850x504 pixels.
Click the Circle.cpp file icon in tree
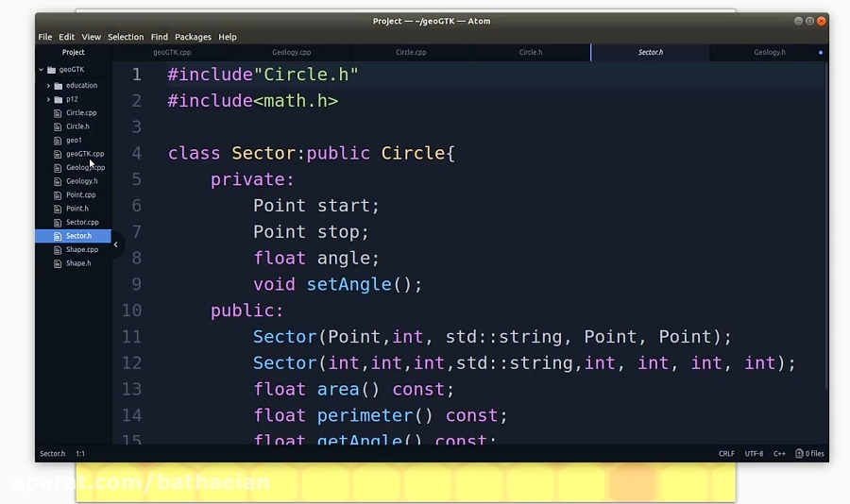pyautogui.click(x=58, y=113)
